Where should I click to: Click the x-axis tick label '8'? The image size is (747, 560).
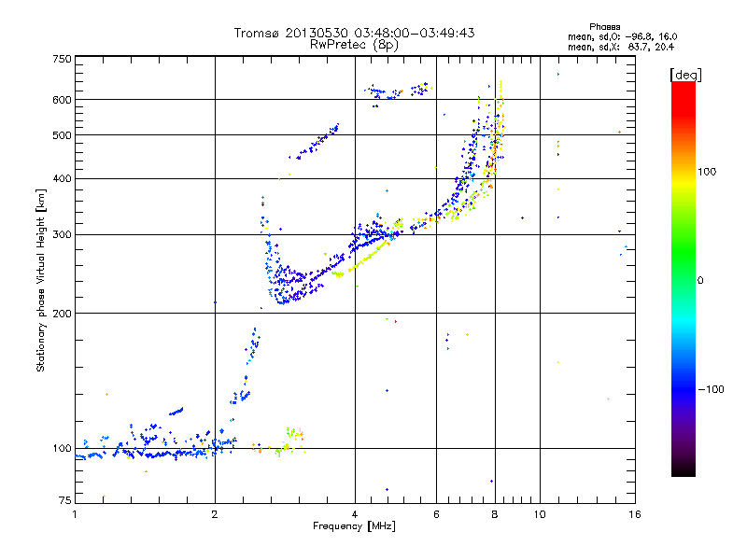coord(495,514)
